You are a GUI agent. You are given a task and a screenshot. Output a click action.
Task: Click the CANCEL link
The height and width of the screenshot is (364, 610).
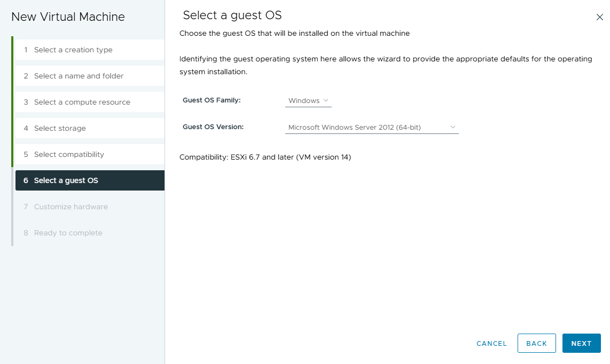(491, 343)
